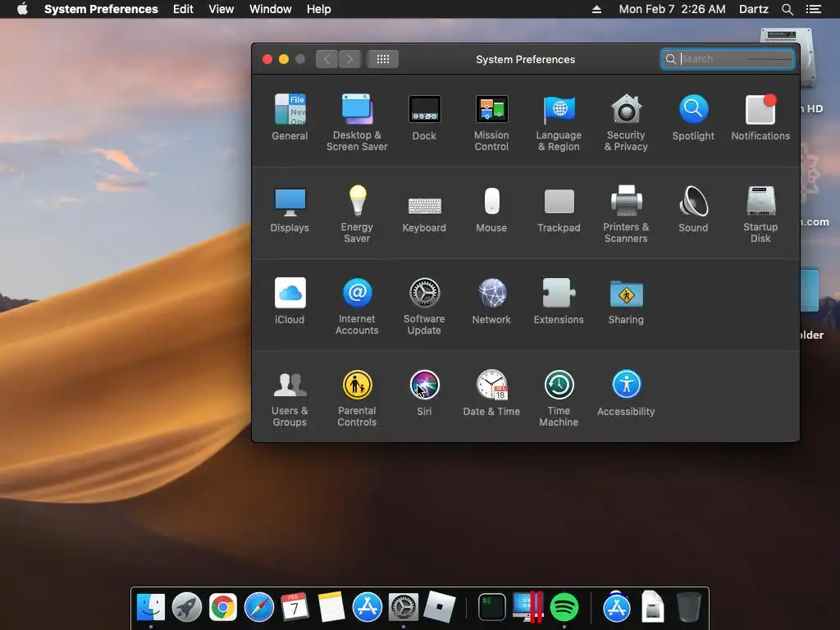Click the Show All grid button
This screenshot has width=840, height=630.
[382, 59]
